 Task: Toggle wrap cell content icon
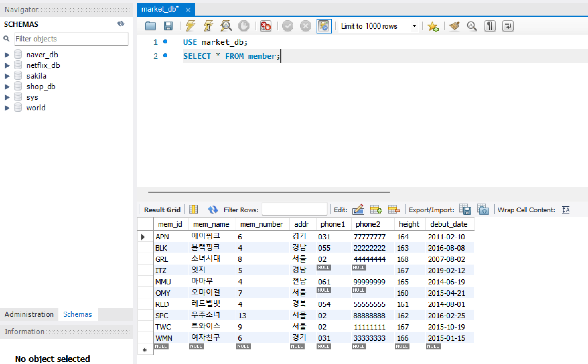(566, 210)
